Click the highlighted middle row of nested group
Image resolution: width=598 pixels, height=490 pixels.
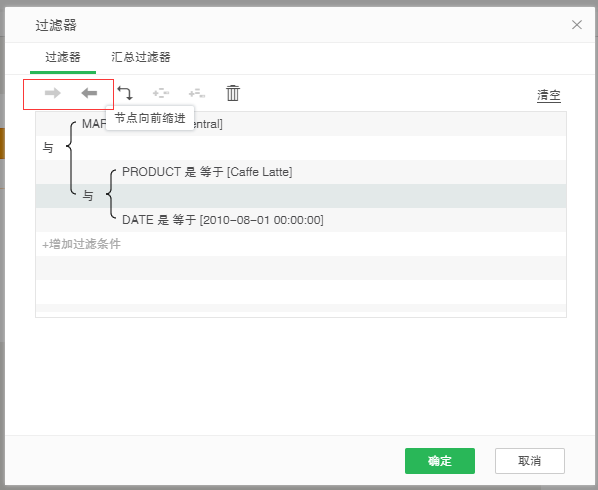301,196
